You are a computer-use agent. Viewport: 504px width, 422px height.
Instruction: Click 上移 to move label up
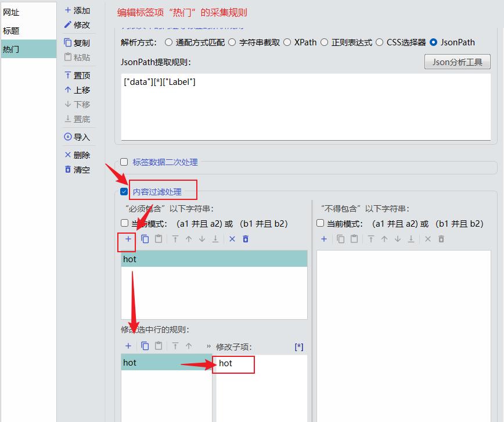(x=77, y=90)
